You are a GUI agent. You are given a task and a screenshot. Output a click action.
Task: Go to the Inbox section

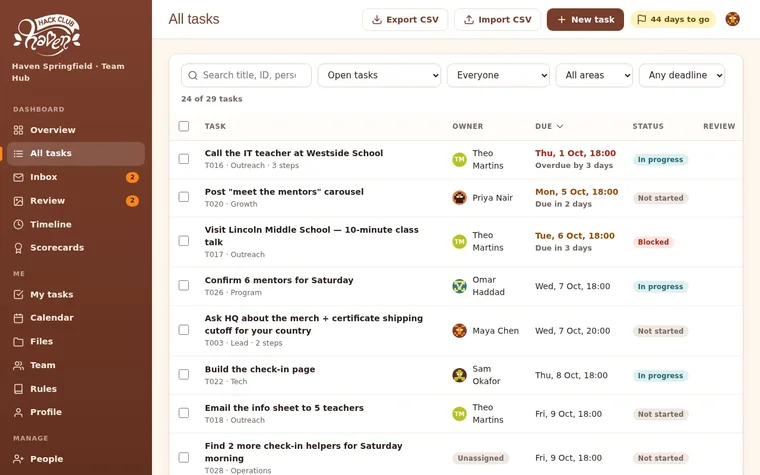click(x=76, y=177)
